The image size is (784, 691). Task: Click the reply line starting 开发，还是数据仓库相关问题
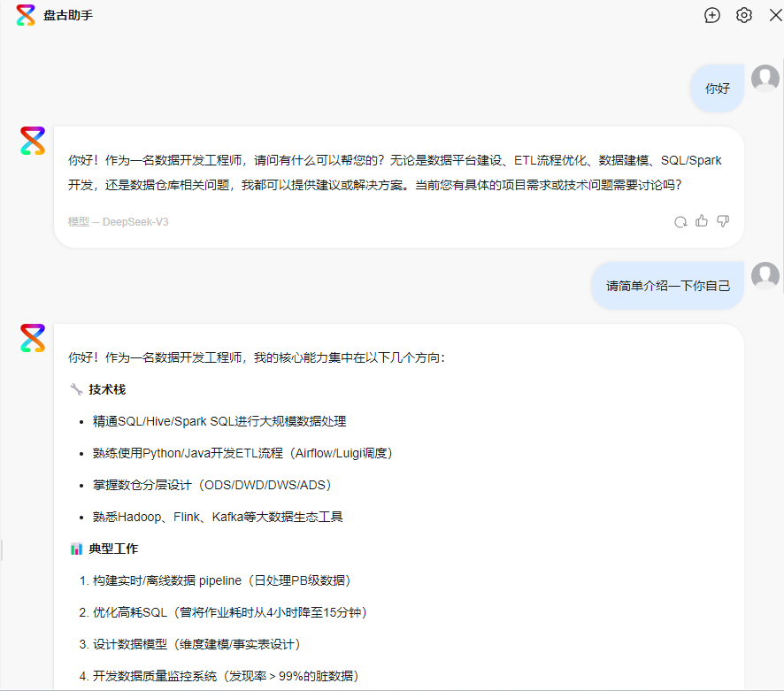[375, 185]
